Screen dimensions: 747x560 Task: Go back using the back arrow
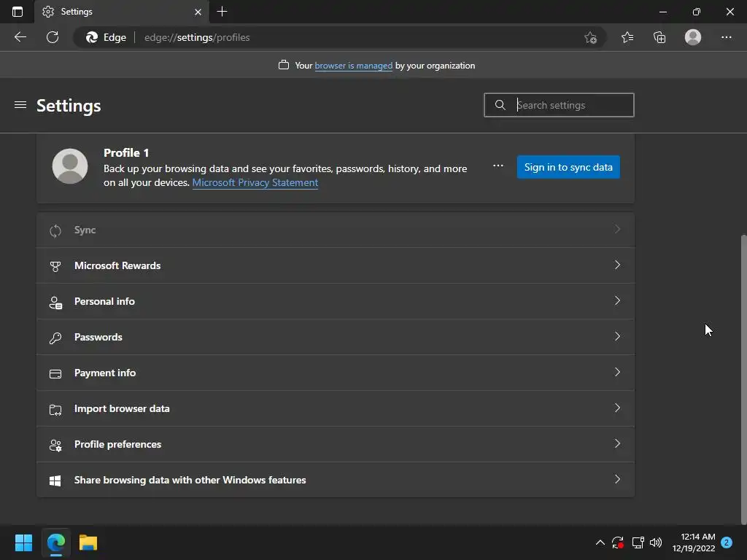[x=20, y=37]
